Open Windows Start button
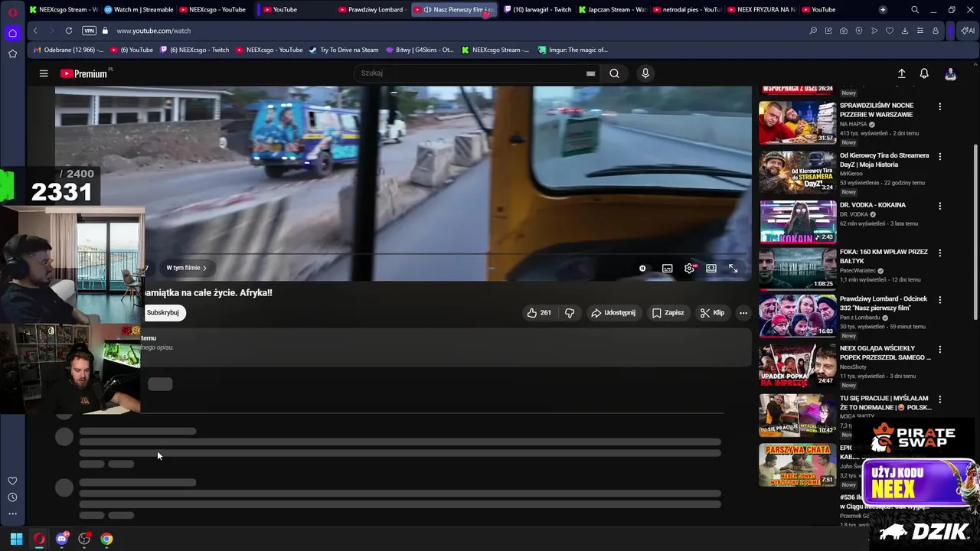 point(16,539)
